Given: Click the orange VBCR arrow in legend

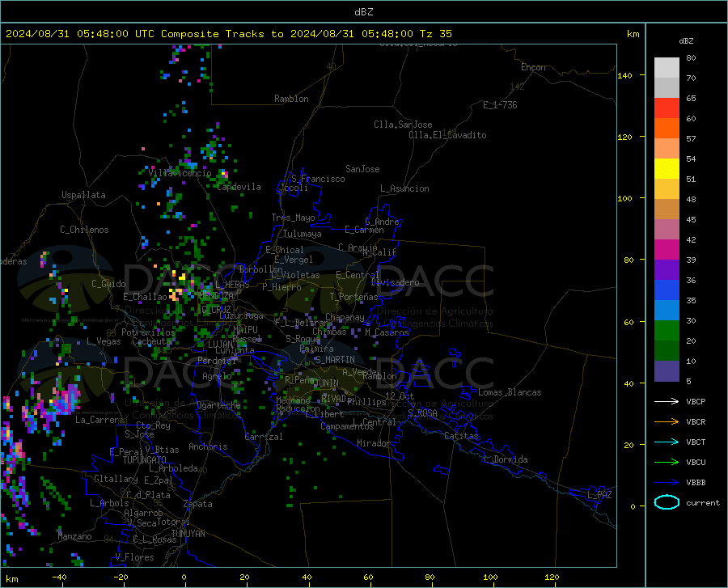Looking at the screenshot, I should [x=667, y=422].
